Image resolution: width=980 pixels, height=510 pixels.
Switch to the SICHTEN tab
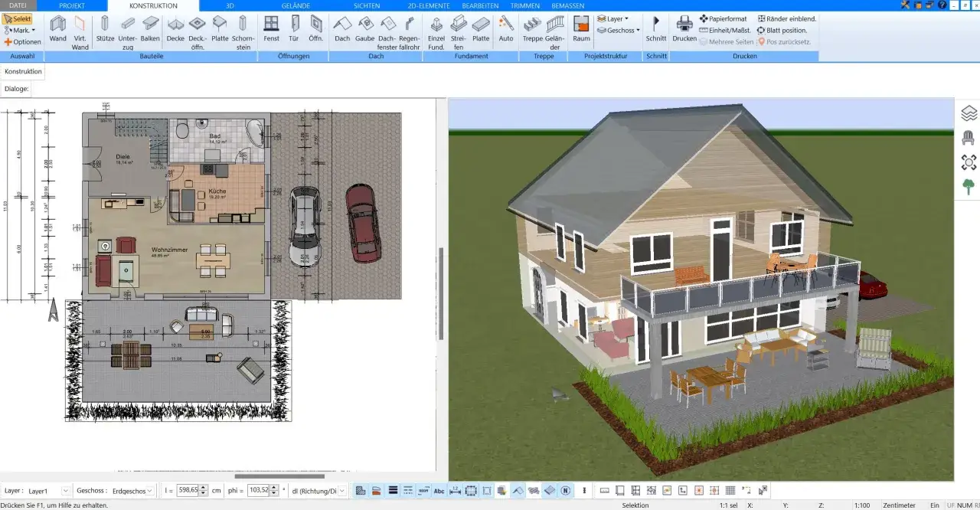pos(367,5)
